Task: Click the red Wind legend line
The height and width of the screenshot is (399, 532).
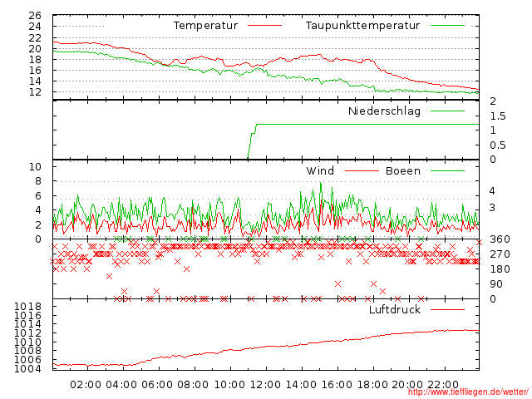Action: [362, 170]
